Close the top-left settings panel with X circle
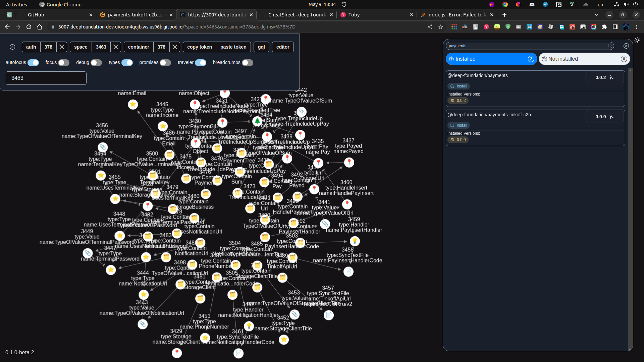The image size is (644, 362). (12, 47)
